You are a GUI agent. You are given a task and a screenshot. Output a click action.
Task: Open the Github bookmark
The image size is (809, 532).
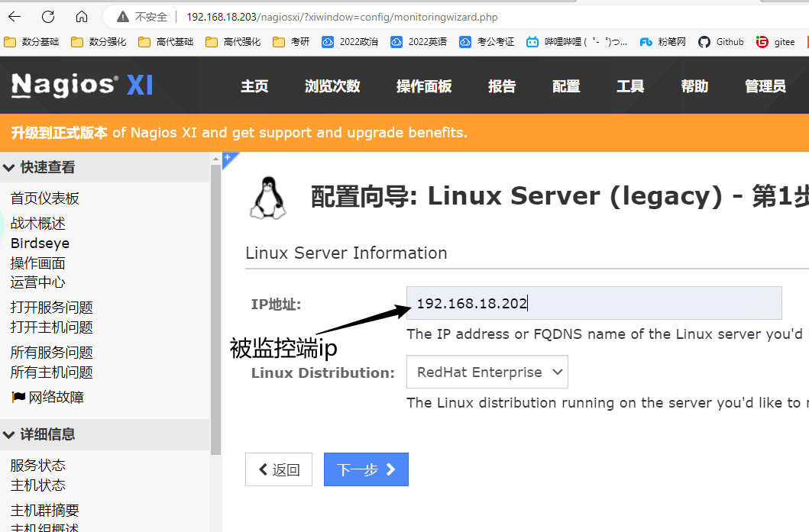(x=720, y=42)
